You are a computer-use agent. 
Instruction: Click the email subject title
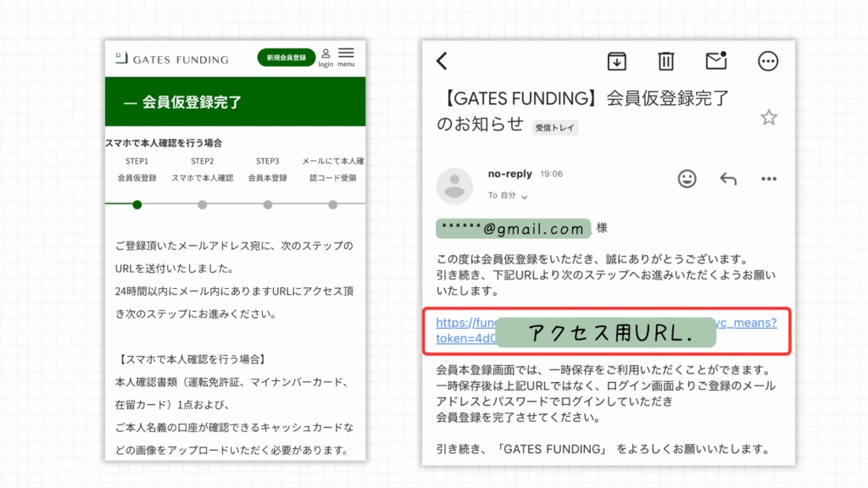tap(583, 111)
